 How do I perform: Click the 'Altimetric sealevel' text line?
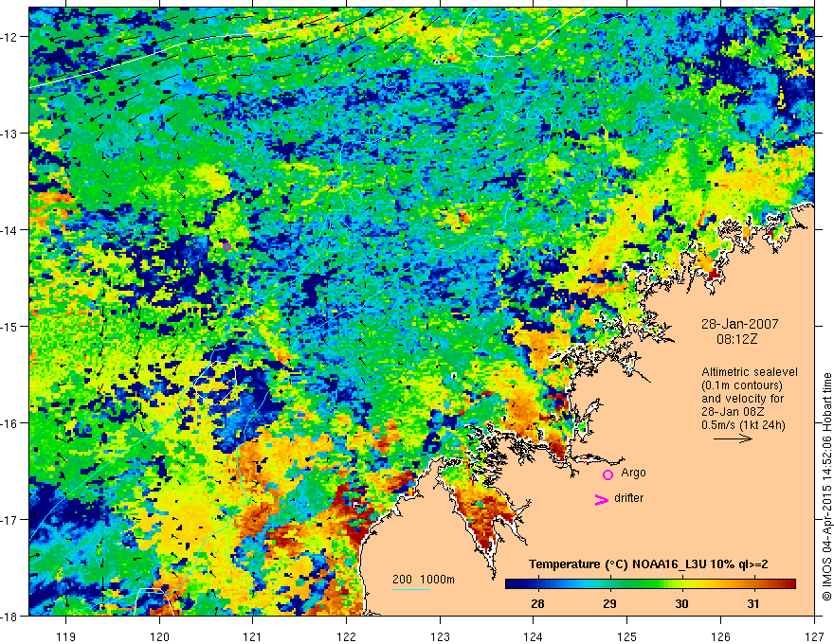tap(750, 372)
